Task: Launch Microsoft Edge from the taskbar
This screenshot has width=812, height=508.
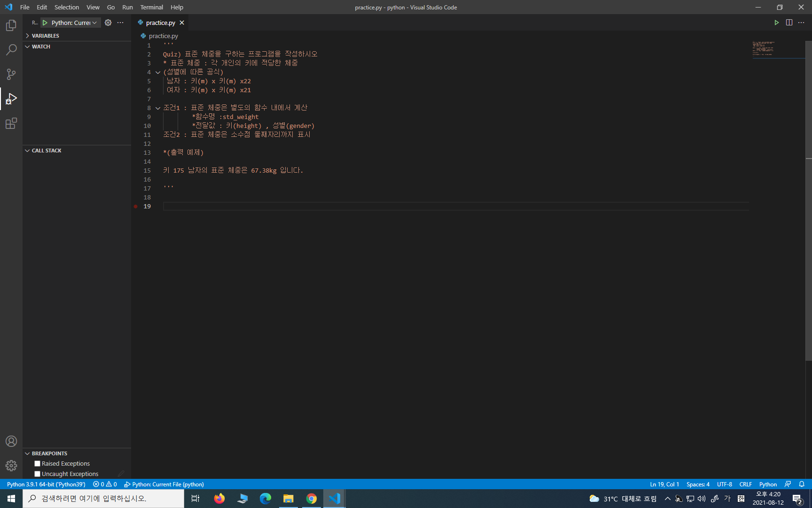Action: point(265,499)
